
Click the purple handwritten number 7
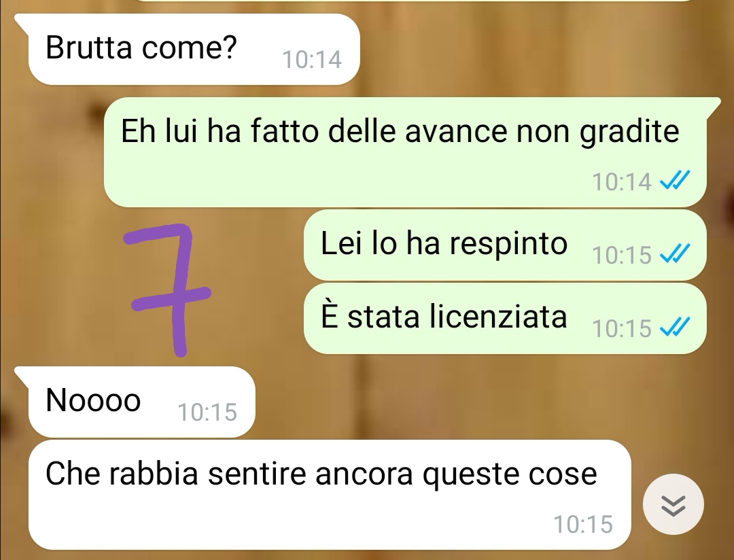click(167, 290)
